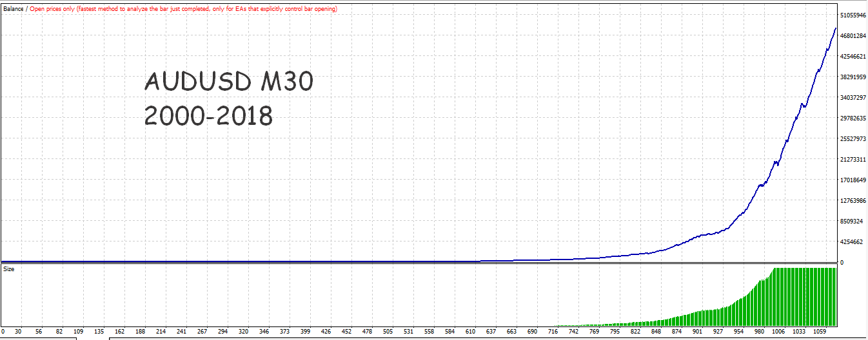Click trade number 241 on horizontal axis
This screenshot has height=340, width=868.
click(x=182, y=332)
